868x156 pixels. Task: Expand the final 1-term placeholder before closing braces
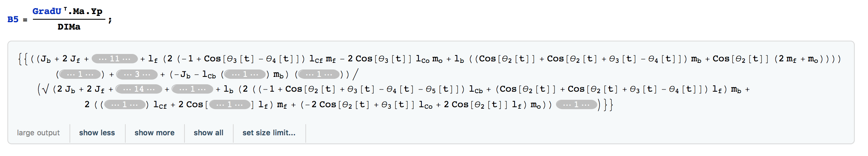[576, 105]
